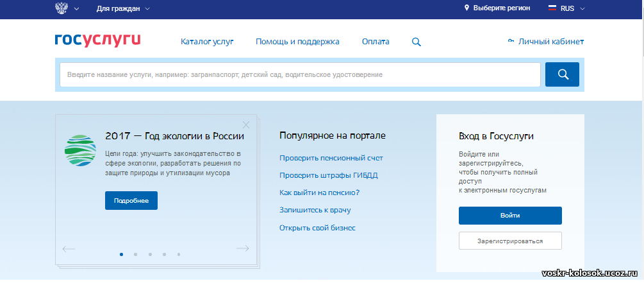Open 'Открыть свой бизнес' link
The height and width of the screenshot is (283, 644).
[x=317, y=227]
